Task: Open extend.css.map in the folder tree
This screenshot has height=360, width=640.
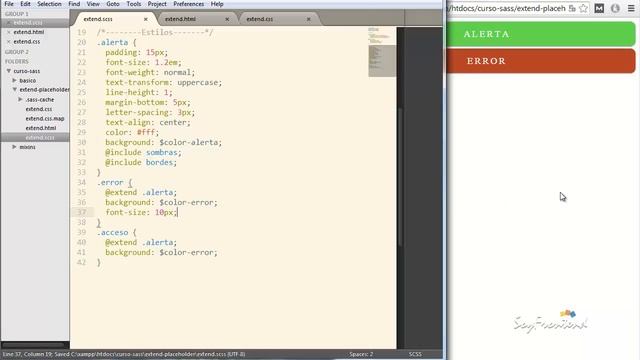Action: tap(45, 119)
